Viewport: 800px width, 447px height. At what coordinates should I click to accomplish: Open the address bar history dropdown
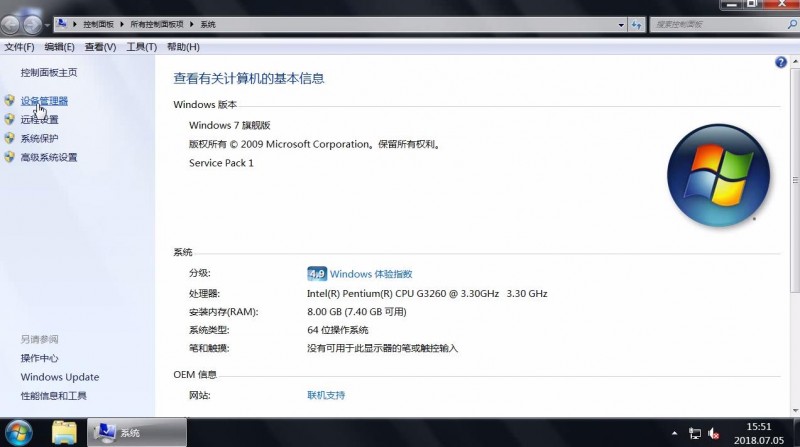tap(621, 24)
